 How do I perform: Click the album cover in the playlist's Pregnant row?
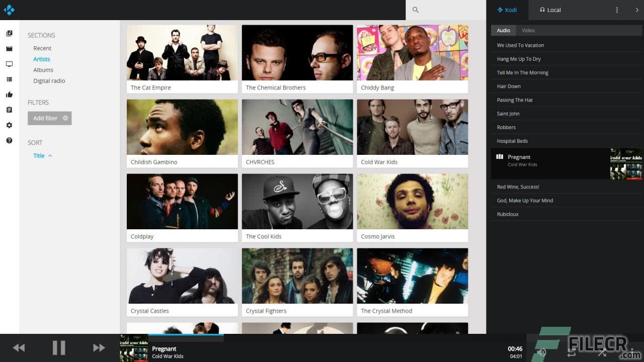pos(626,163)
